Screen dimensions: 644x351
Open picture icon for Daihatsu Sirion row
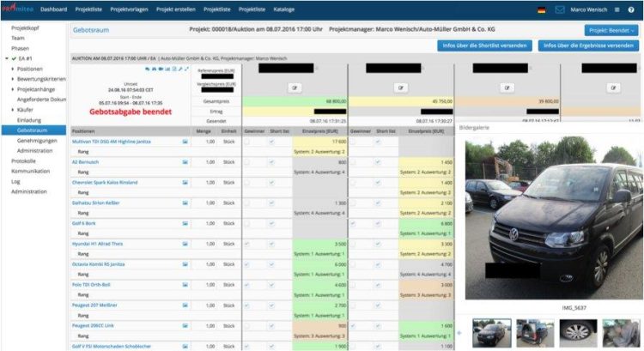pyautogui.click(x=185, y=203)
